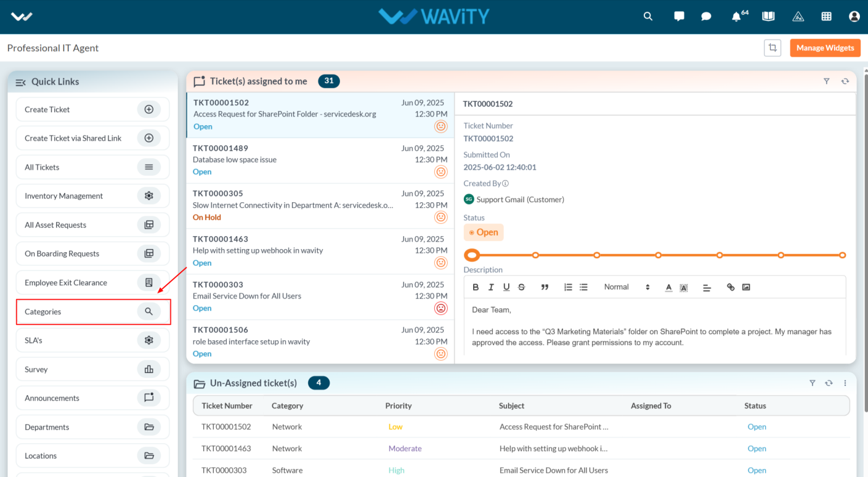This screenshot has height=477, width=868.
Task: Click the Open status badge in ticket details
Action: click(x=484, y=232)
